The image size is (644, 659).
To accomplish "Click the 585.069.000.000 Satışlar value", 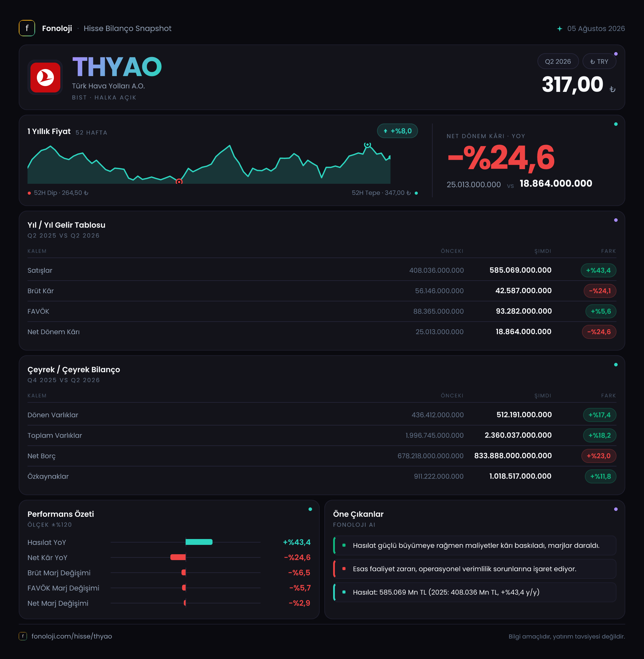I will (520, 270).
